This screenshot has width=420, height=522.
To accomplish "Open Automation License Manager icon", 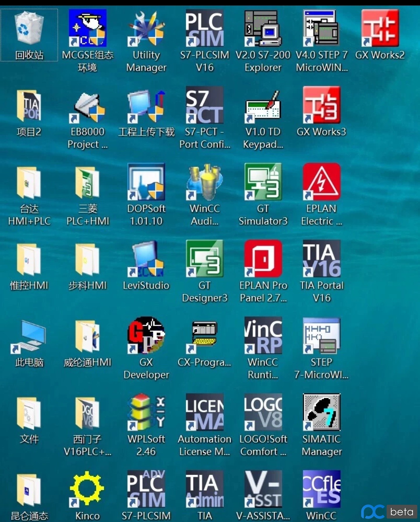I will tap(205, 412).
